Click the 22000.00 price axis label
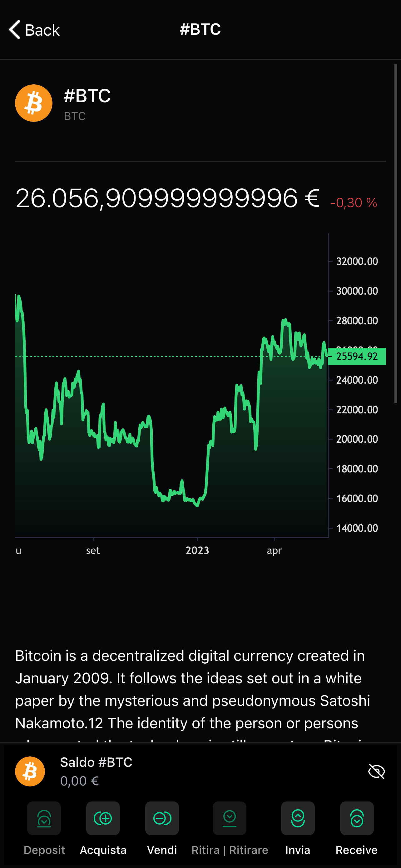The width and height of the screenshot is (401, 868). tap(357, 409)
